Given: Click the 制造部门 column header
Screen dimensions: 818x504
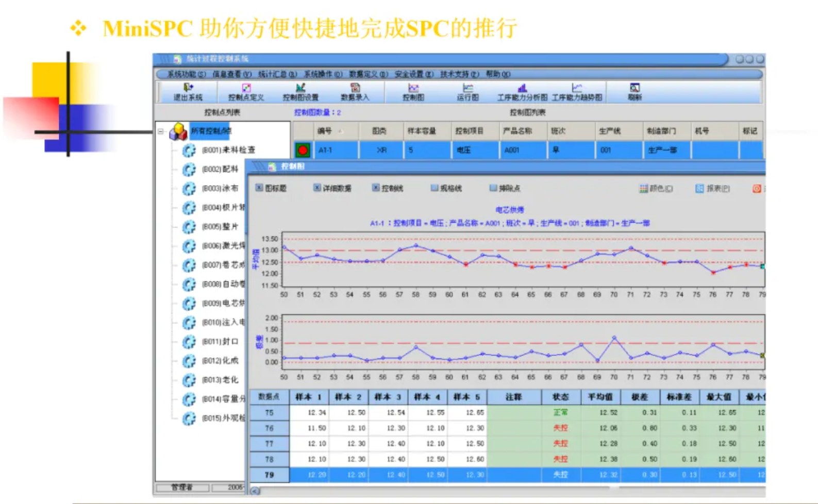Looking at the screenshot, I should (666, 131).
